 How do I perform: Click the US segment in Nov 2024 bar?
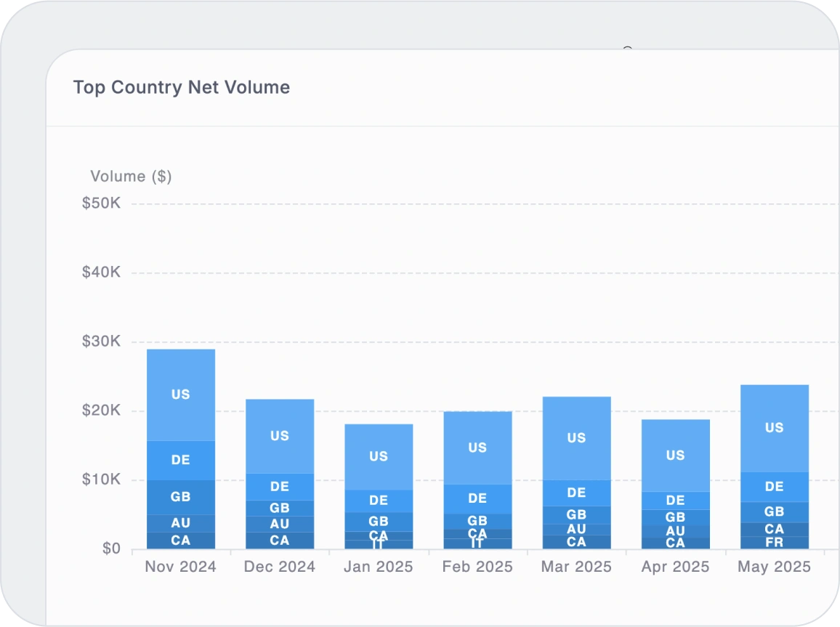coord(180,395)
